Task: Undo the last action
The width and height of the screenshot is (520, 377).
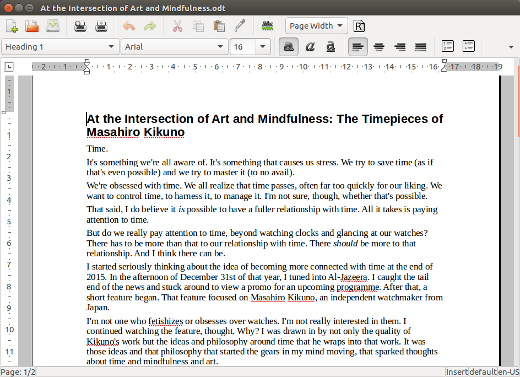Action: pos(129,26)
